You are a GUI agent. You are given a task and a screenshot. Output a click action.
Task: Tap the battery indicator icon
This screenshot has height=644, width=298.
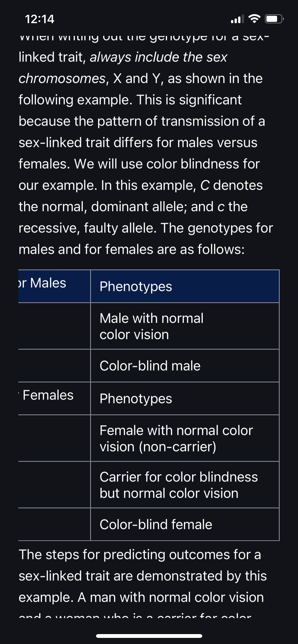[x=274, y=19]
